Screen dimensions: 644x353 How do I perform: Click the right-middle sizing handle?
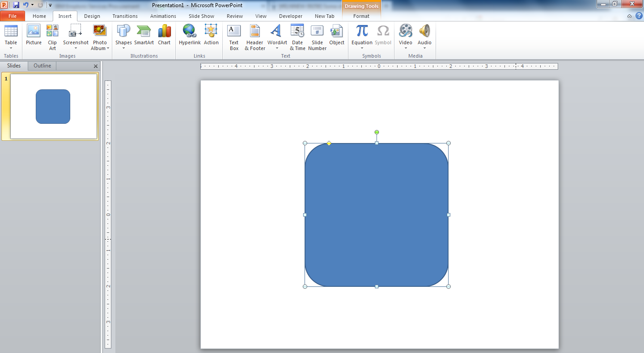click(449, 215)
